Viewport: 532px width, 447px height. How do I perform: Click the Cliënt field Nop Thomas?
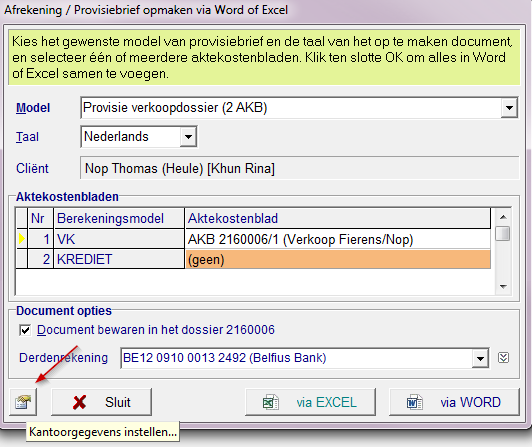300,168
